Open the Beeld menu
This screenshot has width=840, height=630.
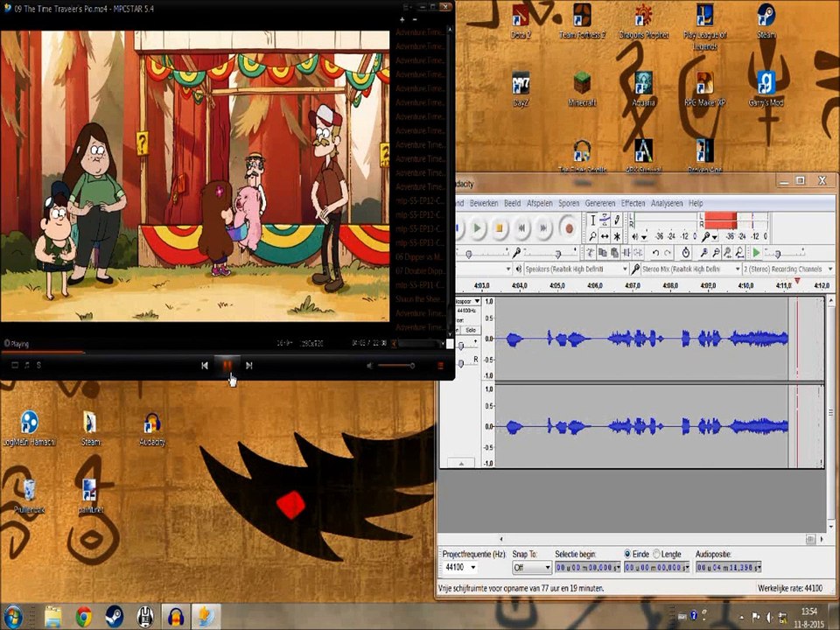[512, 203]
